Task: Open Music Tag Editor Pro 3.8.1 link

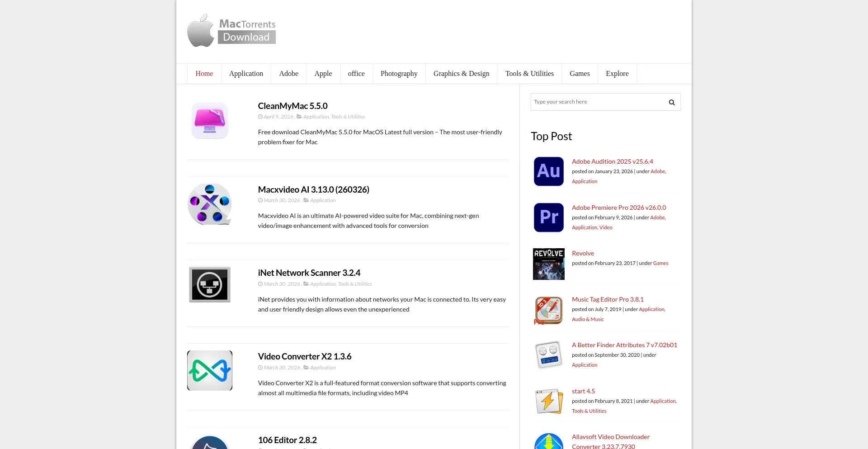Action: (608, 299)
